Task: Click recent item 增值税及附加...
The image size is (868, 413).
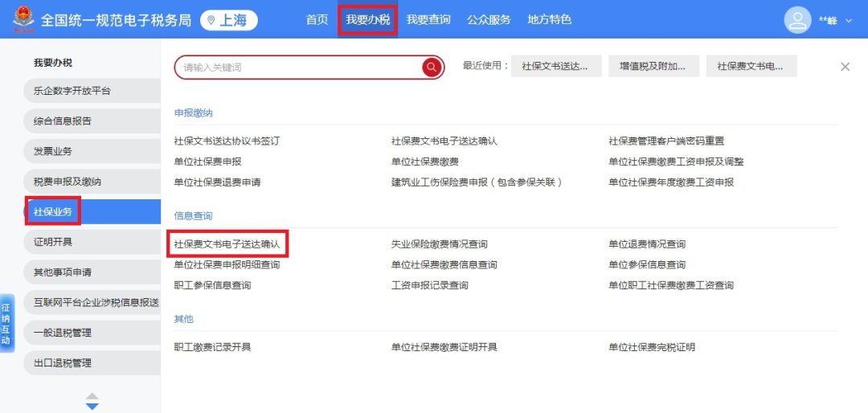Action: (653, 67)
